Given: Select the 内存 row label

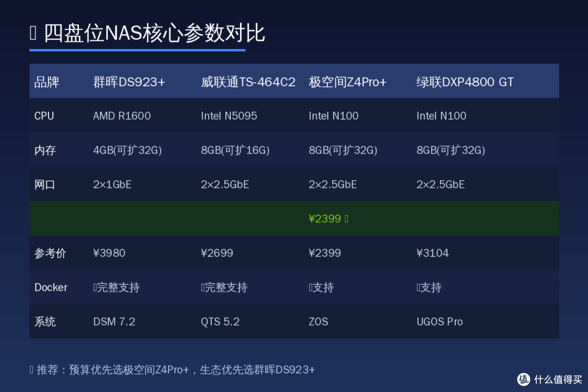Looking at the screenshot, I should (x=45, y=150).
